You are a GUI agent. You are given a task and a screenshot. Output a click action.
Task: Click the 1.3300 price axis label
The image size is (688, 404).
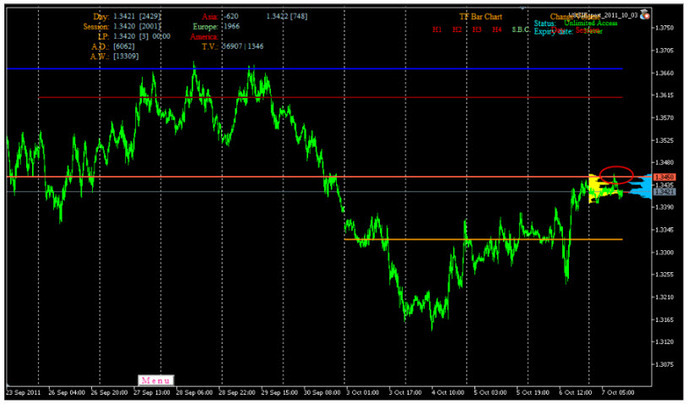pyautogui.click(x=663, y=252)
